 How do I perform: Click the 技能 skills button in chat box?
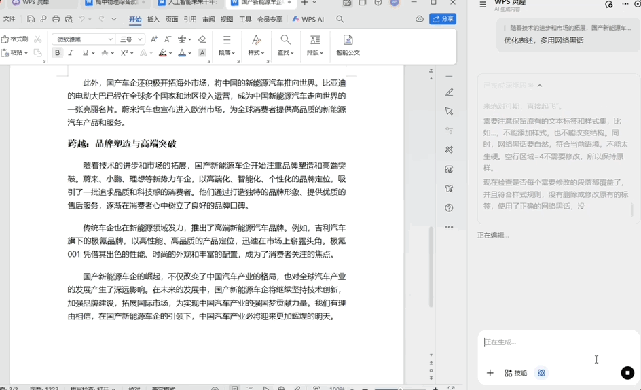(x=516, y=373)
